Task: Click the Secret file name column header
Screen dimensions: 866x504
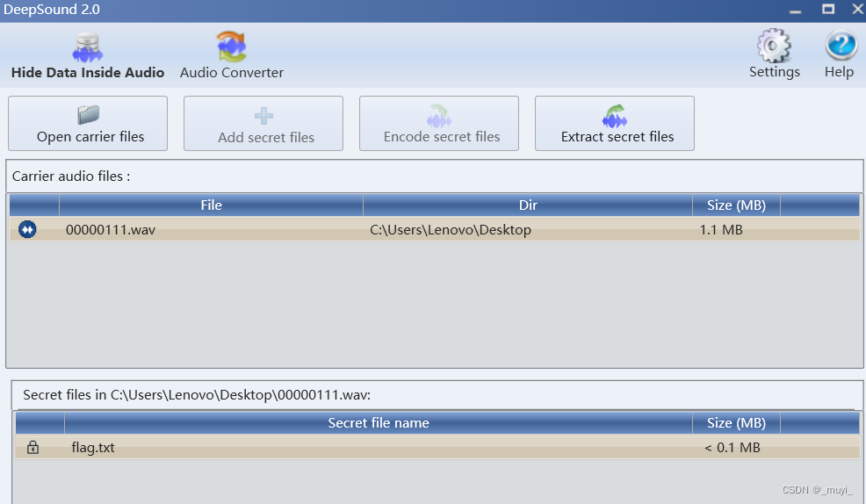Action: tap(379, 423)
